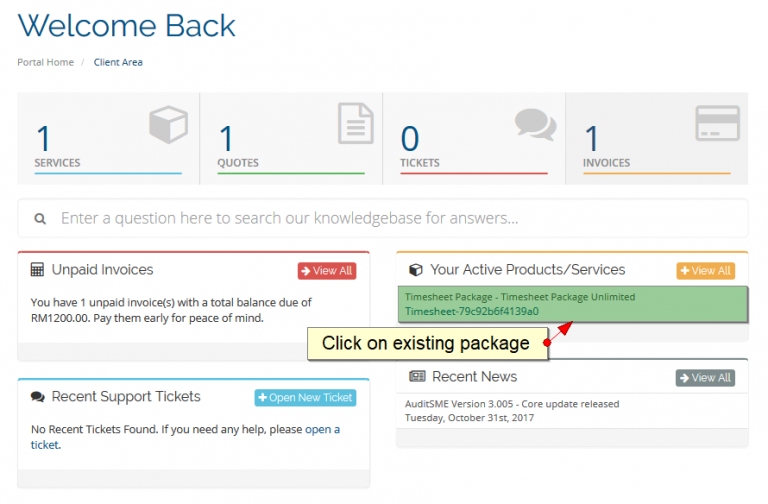
Task: Open the Invoices stat tile
Action: coord(657,139)
